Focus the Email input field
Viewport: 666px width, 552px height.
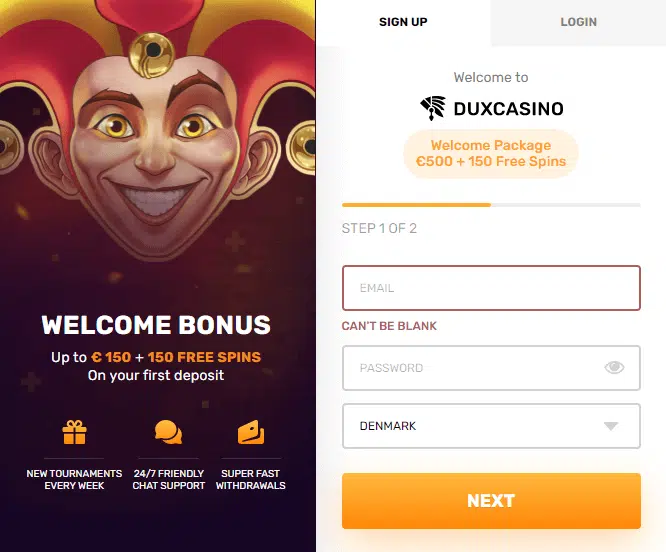[x=491, y=288]
